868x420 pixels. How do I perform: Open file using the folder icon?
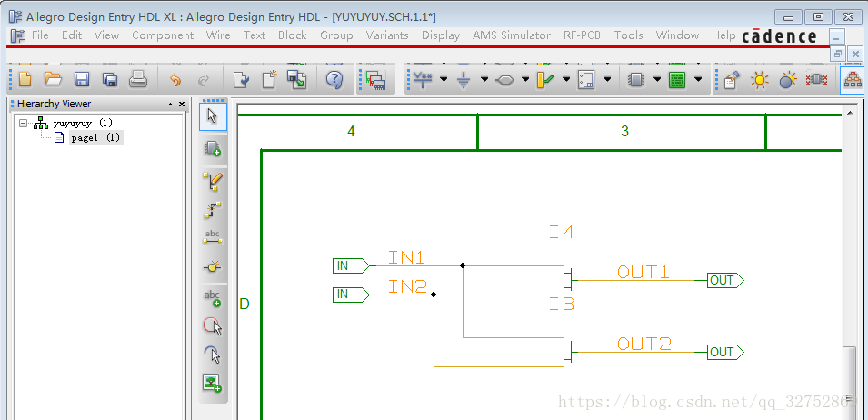pyautogui.click(x=53, y=80)
